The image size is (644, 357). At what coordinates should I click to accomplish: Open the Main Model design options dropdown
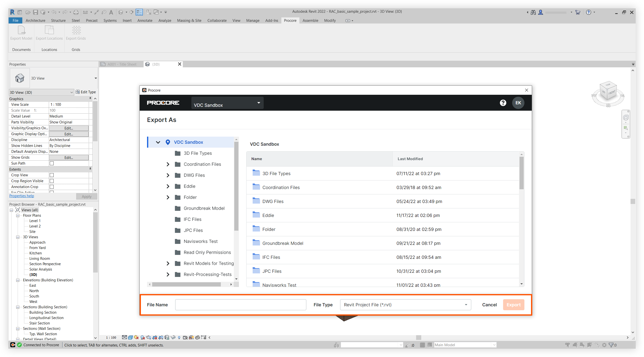click(465, 345)
